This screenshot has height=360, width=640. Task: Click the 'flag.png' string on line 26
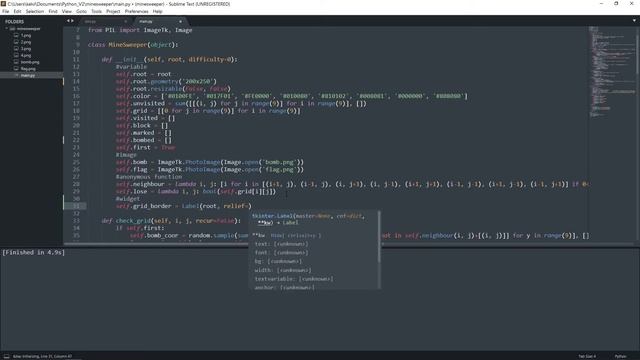(x=280, y=169)
